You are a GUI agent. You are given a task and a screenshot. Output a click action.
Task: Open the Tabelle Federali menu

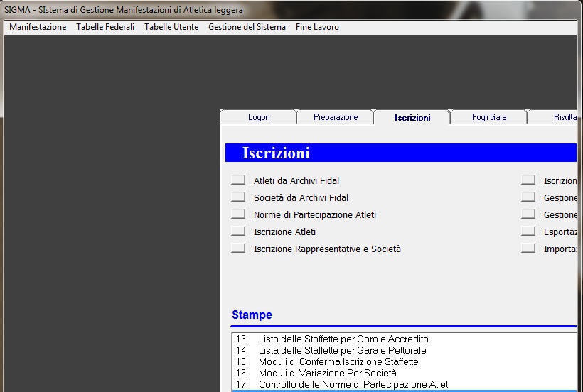(105, 27)
